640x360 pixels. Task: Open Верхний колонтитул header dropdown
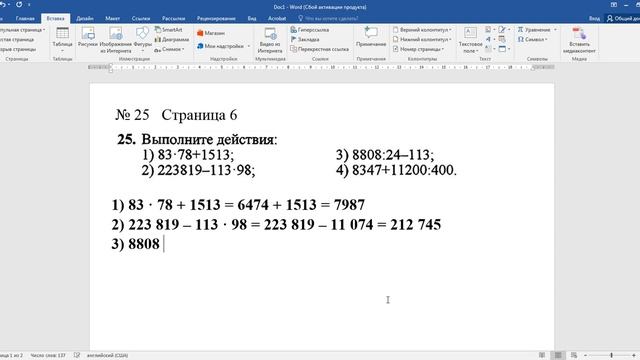pyautogui.click(x=422, y=30)
